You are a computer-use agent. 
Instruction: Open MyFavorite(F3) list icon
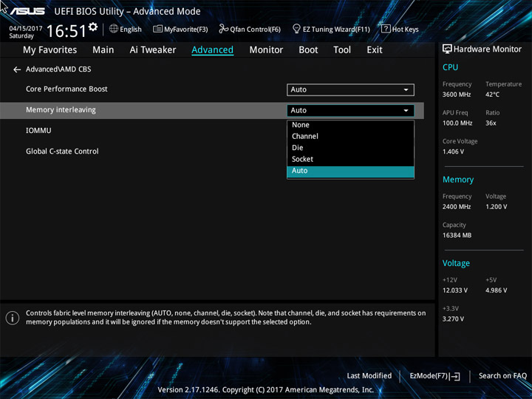[x=157, y=29]
